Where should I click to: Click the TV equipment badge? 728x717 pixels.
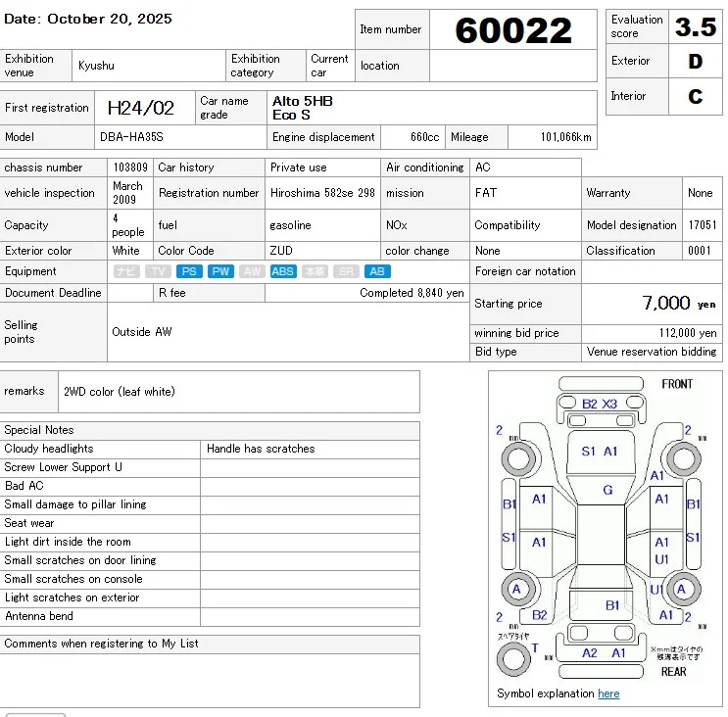pyautogui.click(x=158, y=271)
